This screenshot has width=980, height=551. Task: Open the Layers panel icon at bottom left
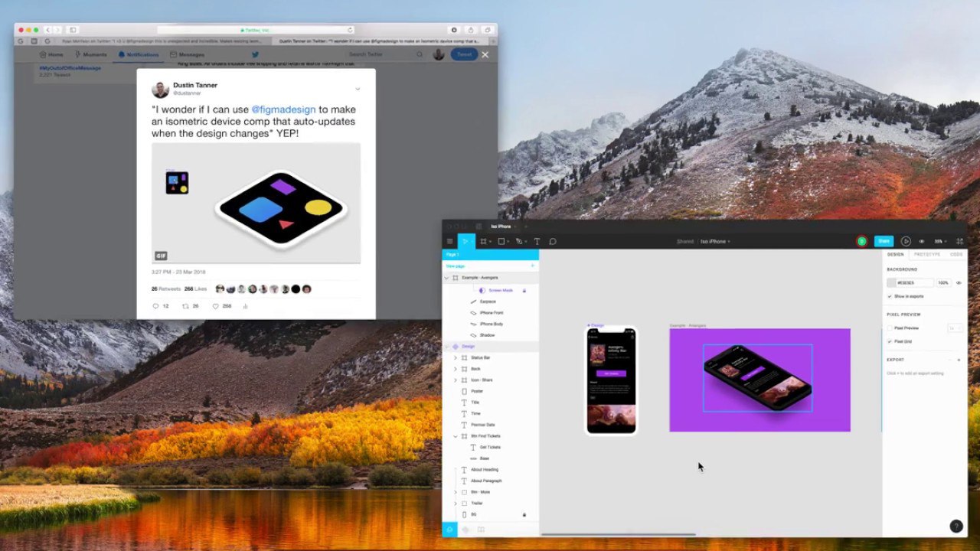(449, 530)
